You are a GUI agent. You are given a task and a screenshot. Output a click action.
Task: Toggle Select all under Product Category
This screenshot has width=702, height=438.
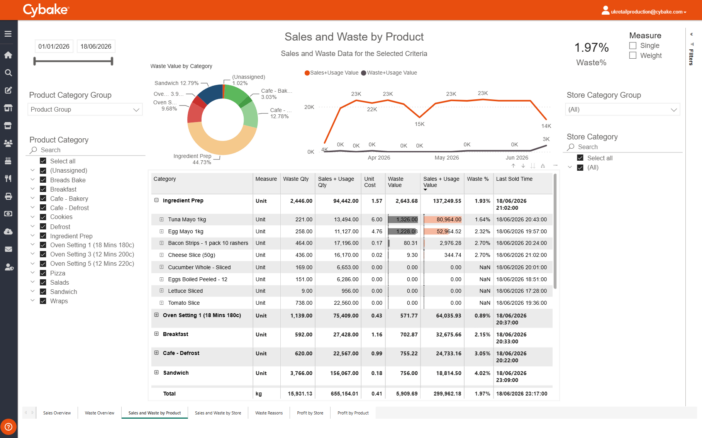(43, 161)
